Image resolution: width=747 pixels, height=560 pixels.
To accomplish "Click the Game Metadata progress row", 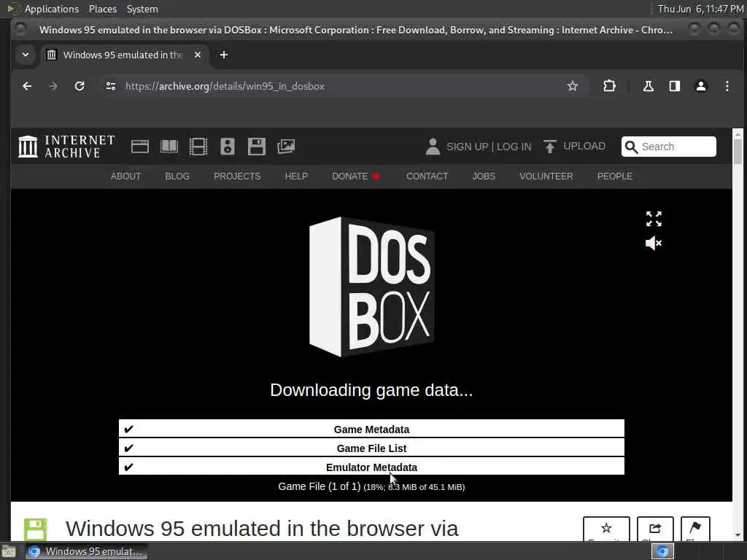I will [371, 429].
